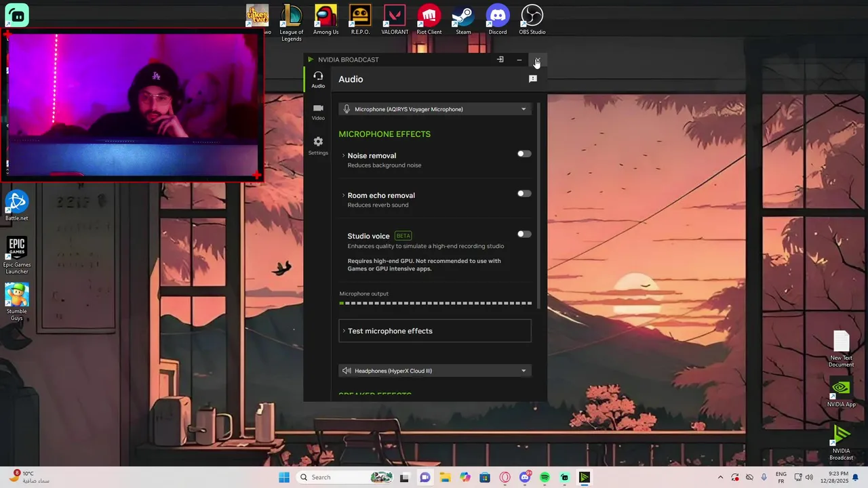This screenshot has width=868, height=488.
Task: Click the sign-in icon in NVIDIA Broadcast title bar
Action: 500,60
